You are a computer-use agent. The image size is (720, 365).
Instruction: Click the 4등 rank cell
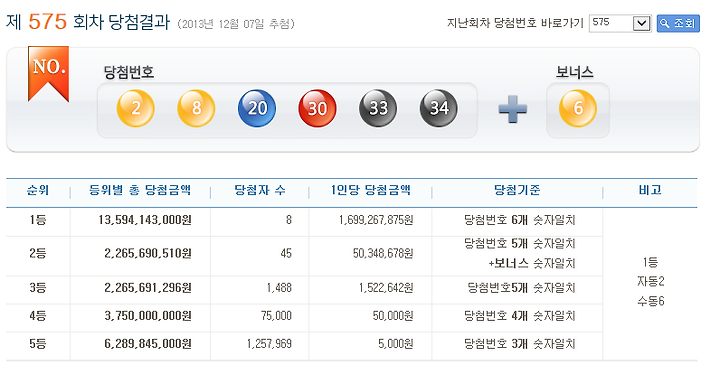click(x=38, y=316)
